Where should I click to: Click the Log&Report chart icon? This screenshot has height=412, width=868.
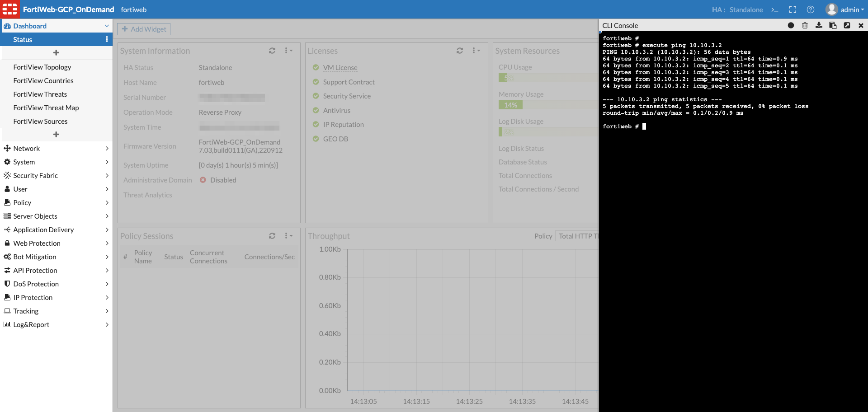[7, 324]
